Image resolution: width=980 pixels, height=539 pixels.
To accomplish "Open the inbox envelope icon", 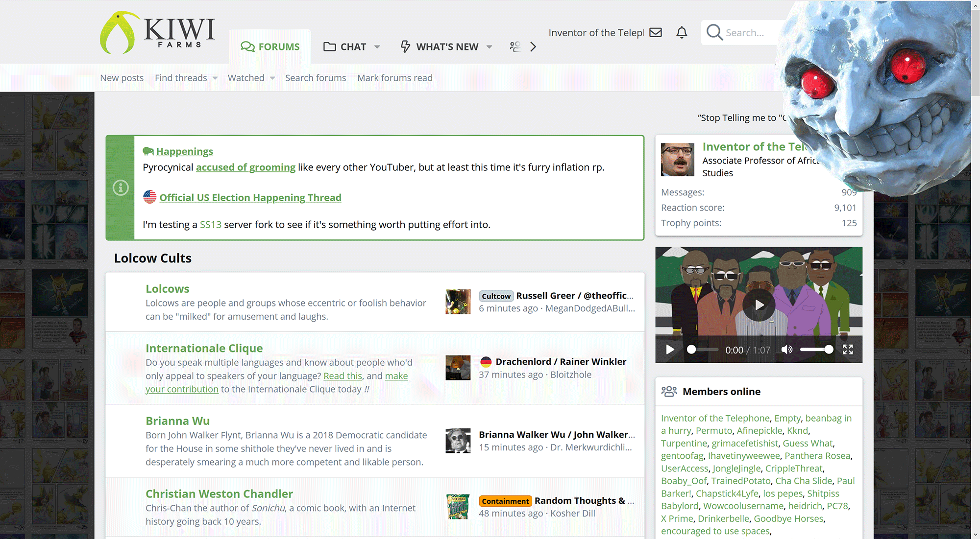I will [x=656, y=32].
